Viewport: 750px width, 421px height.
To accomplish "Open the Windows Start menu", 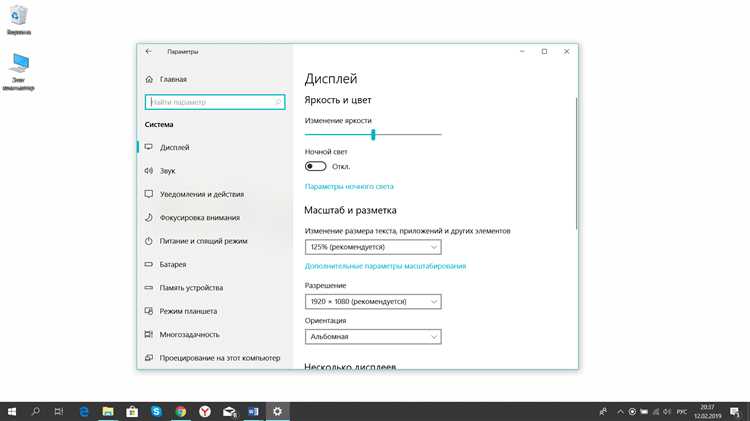I will point(12,411).
